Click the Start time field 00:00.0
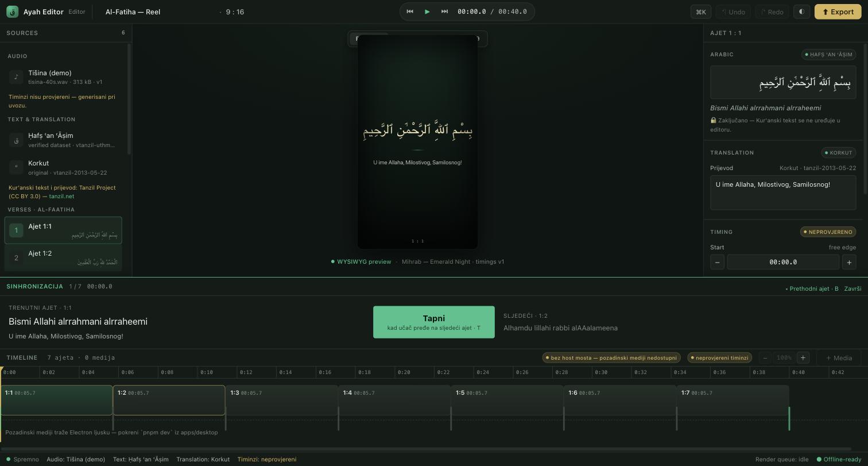 tap(783, 262)
